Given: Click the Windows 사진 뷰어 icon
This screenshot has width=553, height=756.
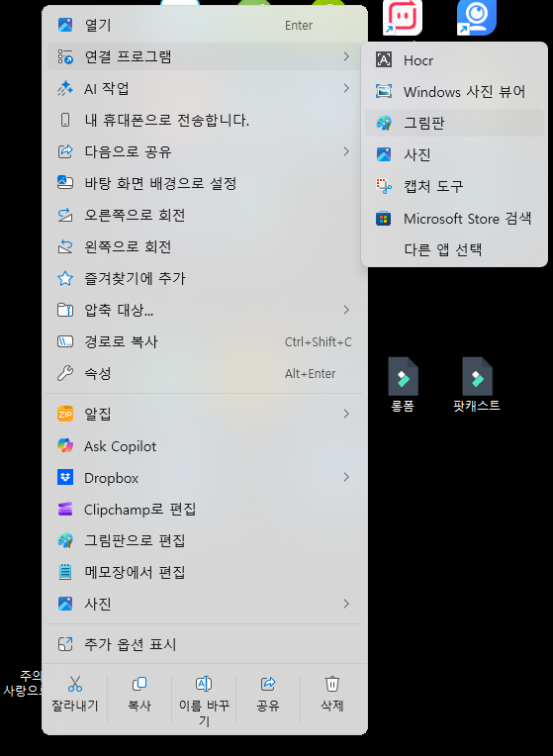Looking at the screenshot, I should coord(384,91).
